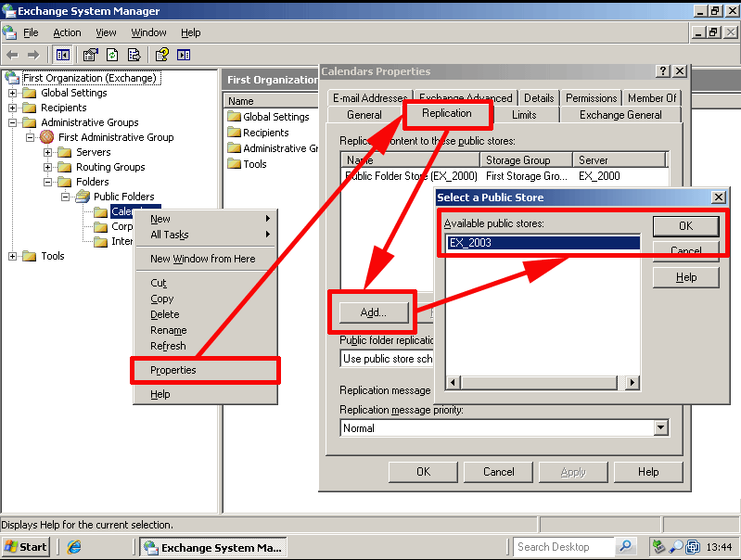Viewport: 741px width, 560px height.
Task: Click the right scroll arrow in public stores list
Action: (x=632, y=382)
